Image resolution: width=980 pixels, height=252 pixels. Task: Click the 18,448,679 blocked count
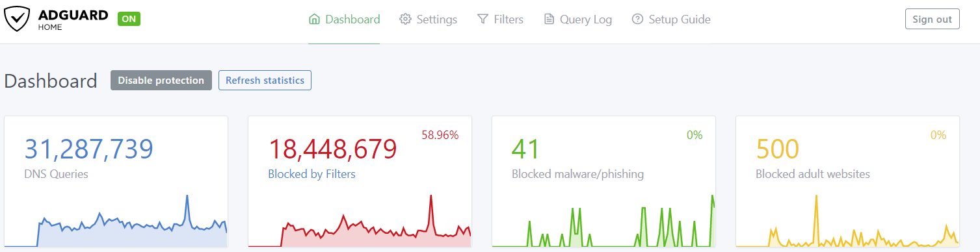pos(332,149)
